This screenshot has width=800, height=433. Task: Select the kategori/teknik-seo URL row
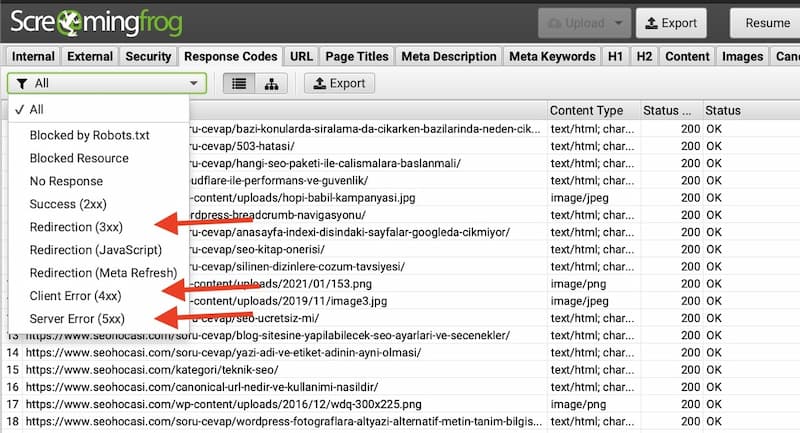pos(200,370)
